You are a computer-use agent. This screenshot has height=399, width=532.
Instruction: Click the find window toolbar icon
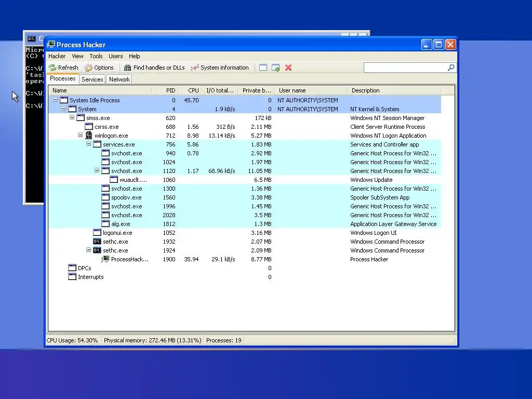click(263, 68)
